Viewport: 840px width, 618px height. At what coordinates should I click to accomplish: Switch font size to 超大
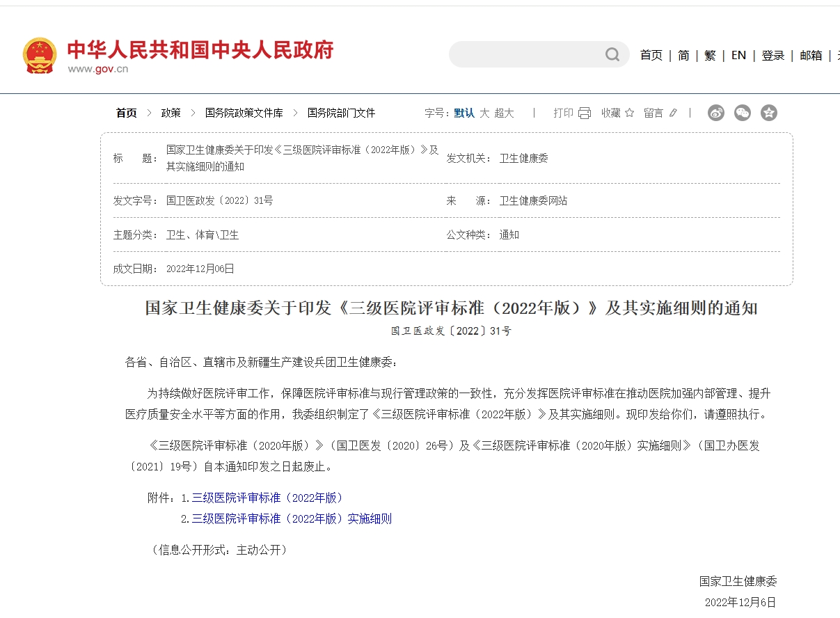(x=505, y=113)
